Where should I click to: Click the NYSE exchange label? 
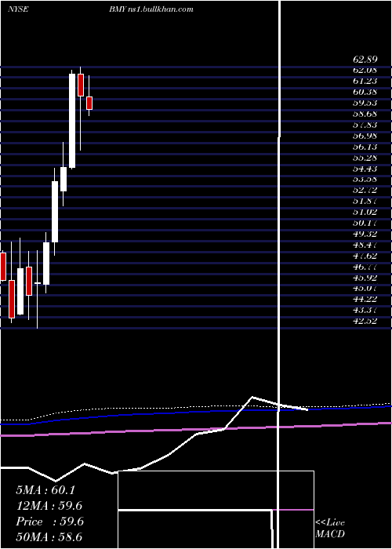tap(18, 9)
